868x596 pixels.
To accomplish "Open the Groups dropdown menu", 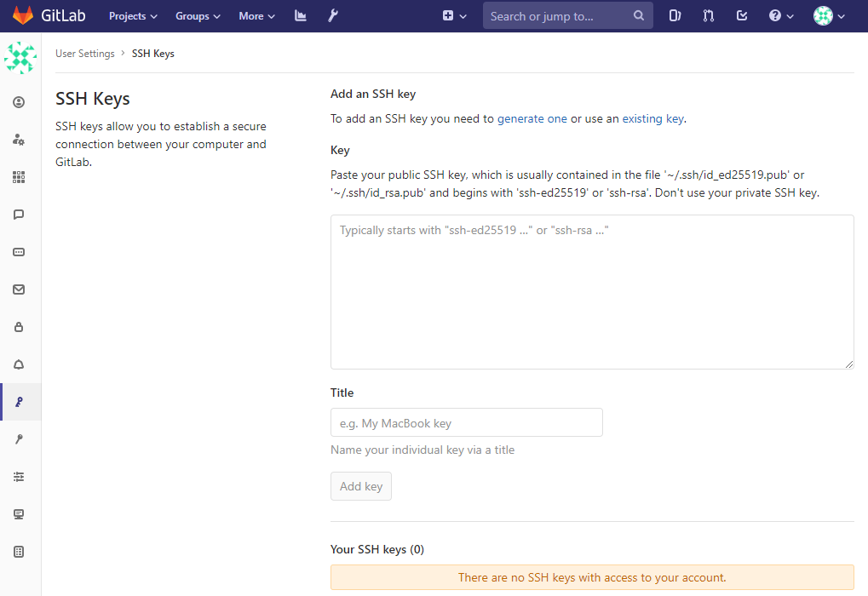I will [198, 16].
